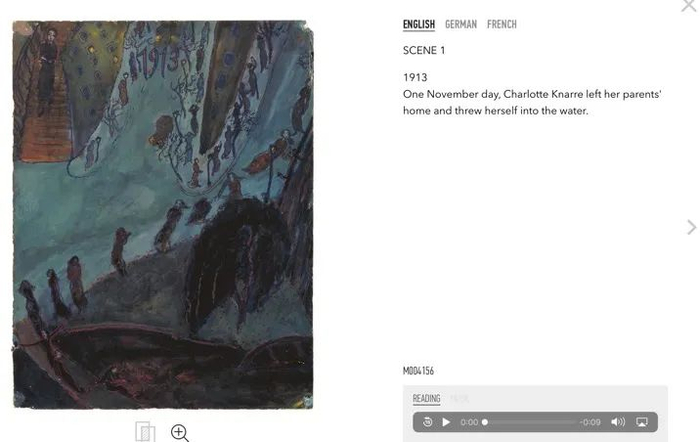Click the remaining time -0:09 label
The image size is (700, 442).
[590, 422]
